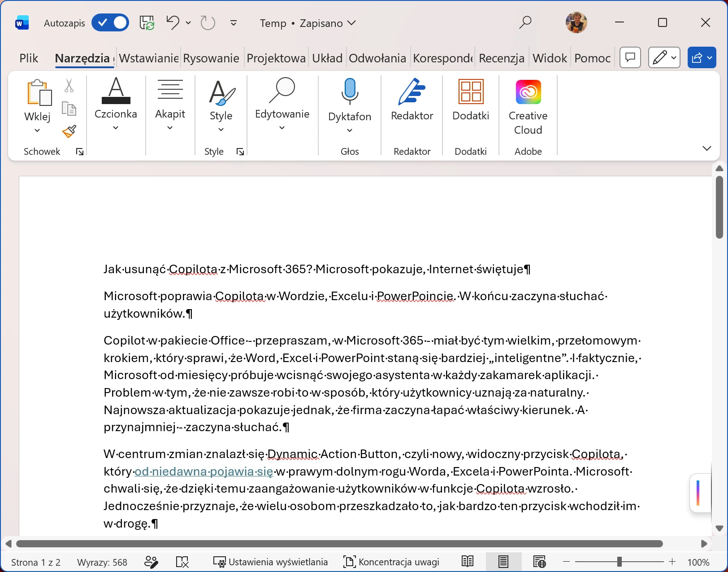Undo the last action
728x572 pixels.
coord(173,22)
